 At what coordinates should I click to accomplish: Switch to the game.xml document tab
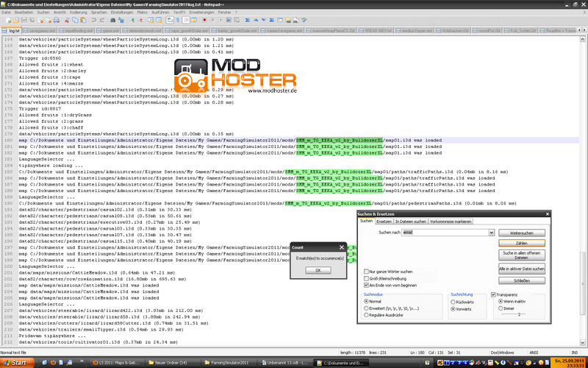point(107,31)
